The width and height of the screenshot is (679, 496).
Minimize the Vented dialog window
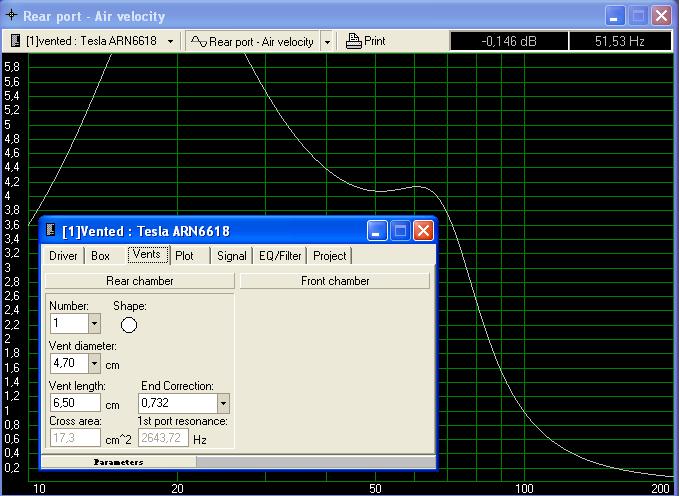[x=377, y=230]
